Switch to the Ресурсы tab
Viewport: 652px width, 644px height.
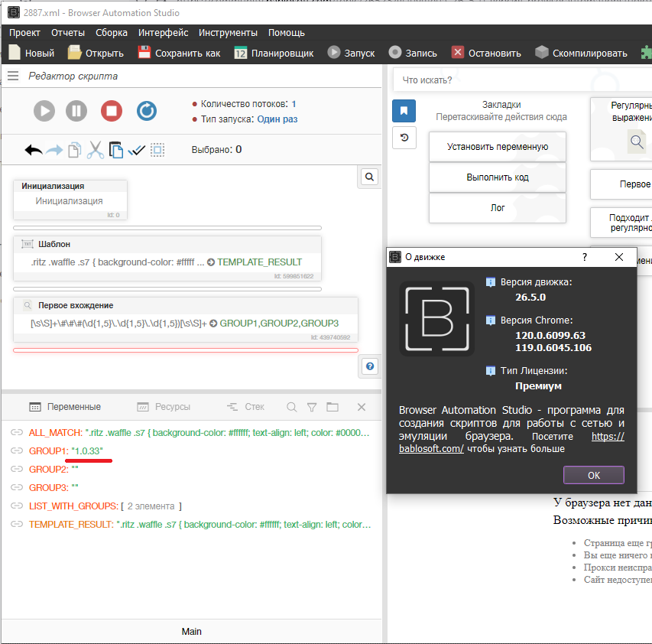pyautogui.click(x=163, y=407)
